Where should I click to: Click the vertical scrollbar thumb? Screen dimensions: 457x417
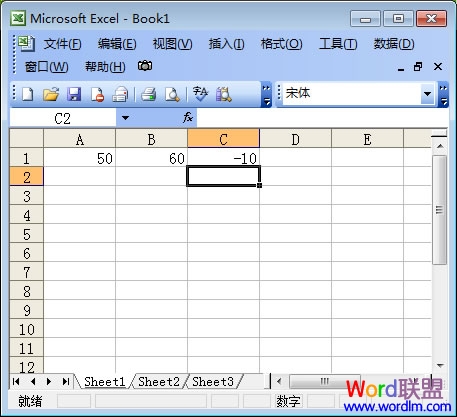pos(439,210)
